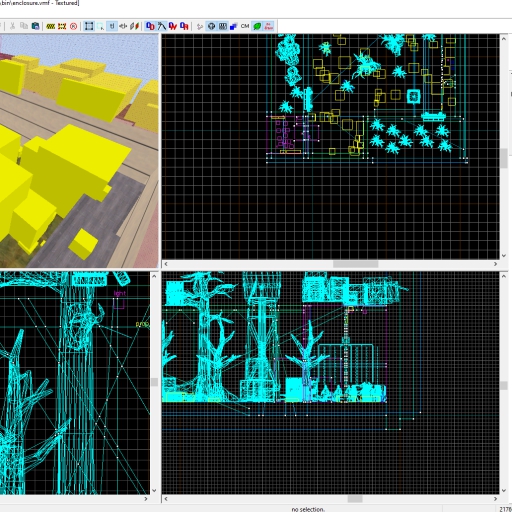Toggle models in 2D views icon

coord(223,26)
